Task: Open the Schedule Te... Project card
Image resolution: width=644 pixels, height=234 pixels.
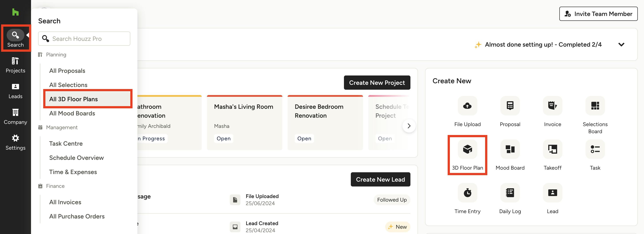Action: point(389,123)
